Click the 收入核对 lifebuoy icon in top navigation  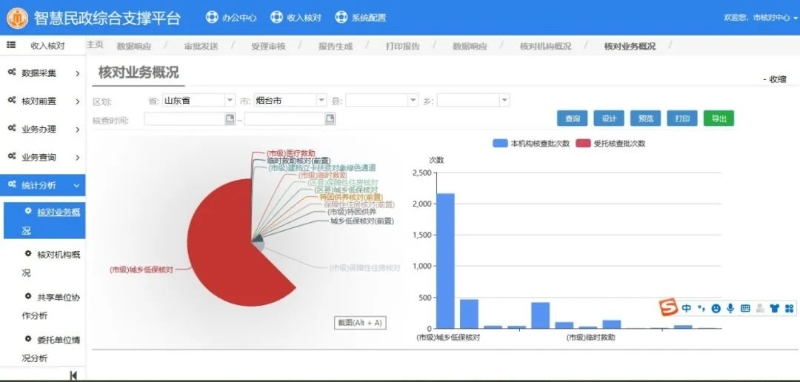coord(276,17)
